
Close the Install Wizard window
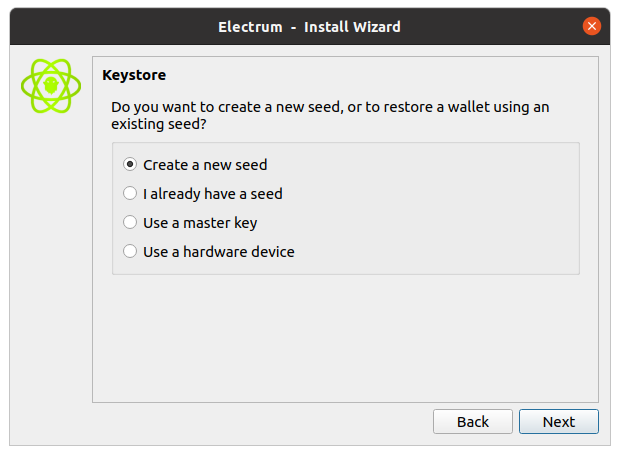pyautogui.click(x=592, y=26)
